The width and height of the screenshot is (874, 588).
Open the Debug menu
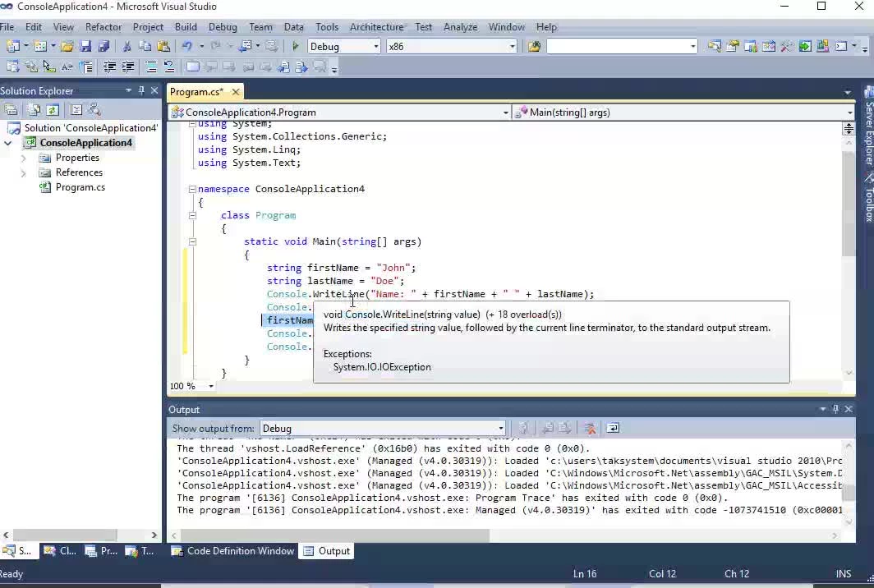click(x=223, y=27)
